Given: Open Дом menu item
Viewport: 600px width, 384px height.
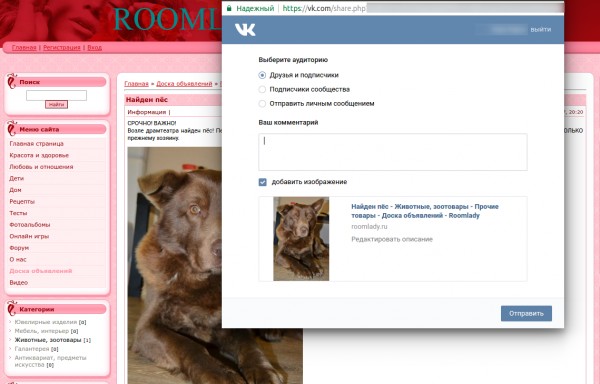Looking at the screenshot, I should pyautogui.click(x=15, y=190).
